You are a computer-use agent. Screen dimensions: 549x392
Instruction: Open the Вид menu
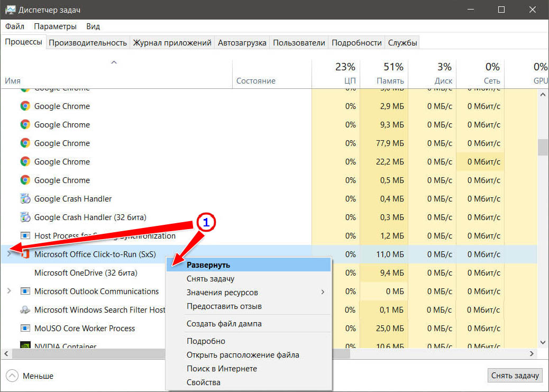93,26
